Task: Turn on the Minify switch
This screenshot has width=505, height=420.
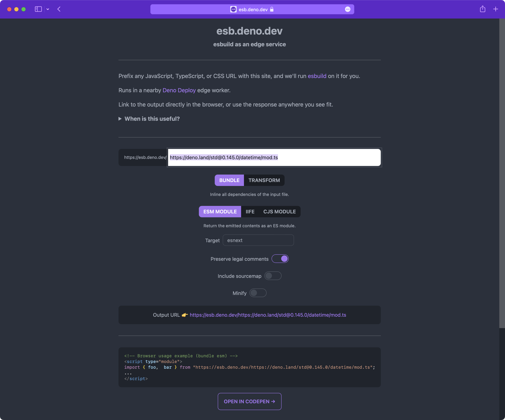Action: pos(258,293)
